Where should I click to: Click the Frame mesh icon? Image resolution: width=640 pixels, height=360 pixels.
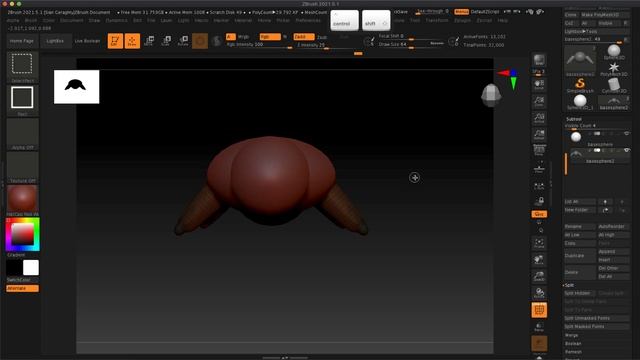(539, 244)
